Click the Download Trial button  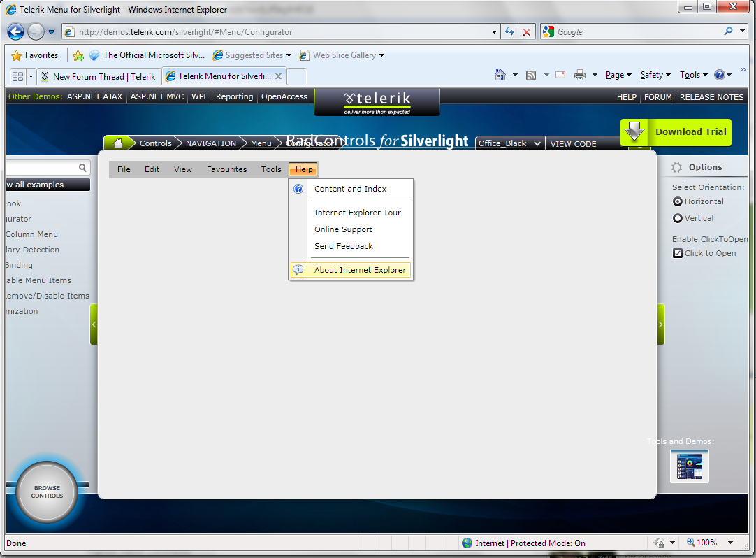(x=676, y=131)
